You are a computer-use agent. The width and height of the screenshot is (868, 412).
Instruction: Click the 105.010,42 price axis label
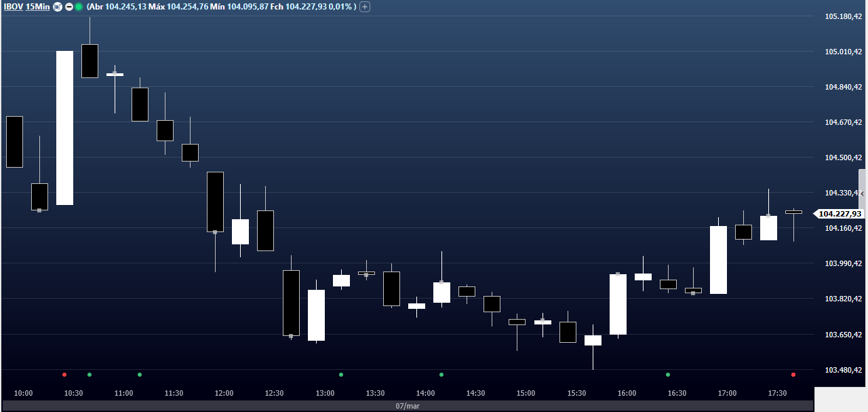click(843, 52)
